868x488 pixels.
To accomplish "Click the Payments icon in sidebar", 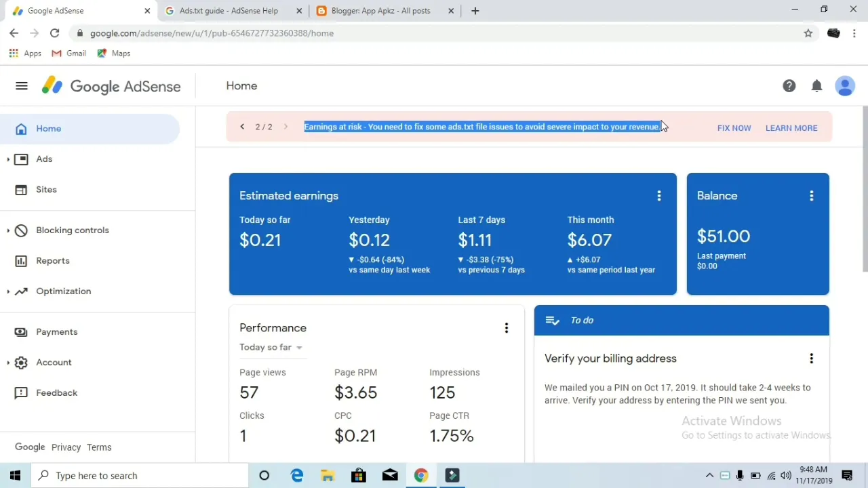I will pyautogui.click(x=22, y=332).
